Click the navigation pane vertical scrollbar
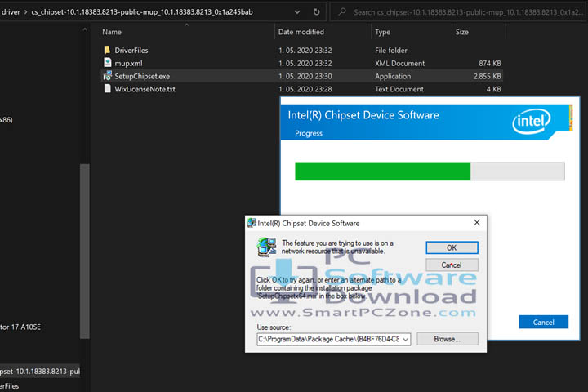 click(85, 251)
